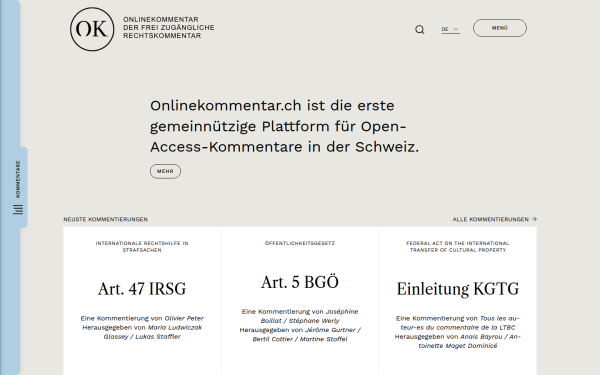Click the headline about Open-Access-Kommentare
The width and height of the screenshot is (600, 375).
(284, 126)
